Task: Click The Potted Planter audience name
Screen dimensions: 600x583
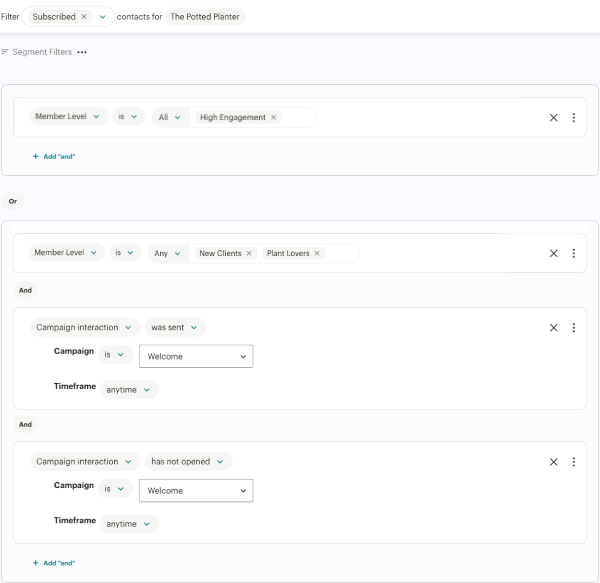Action: 204,17
